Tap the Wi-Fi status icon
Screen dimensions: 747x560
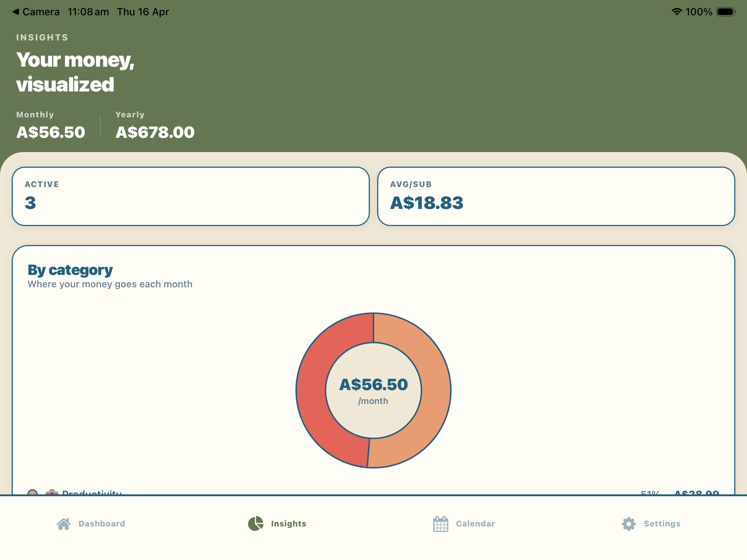(x=676, y=12)
